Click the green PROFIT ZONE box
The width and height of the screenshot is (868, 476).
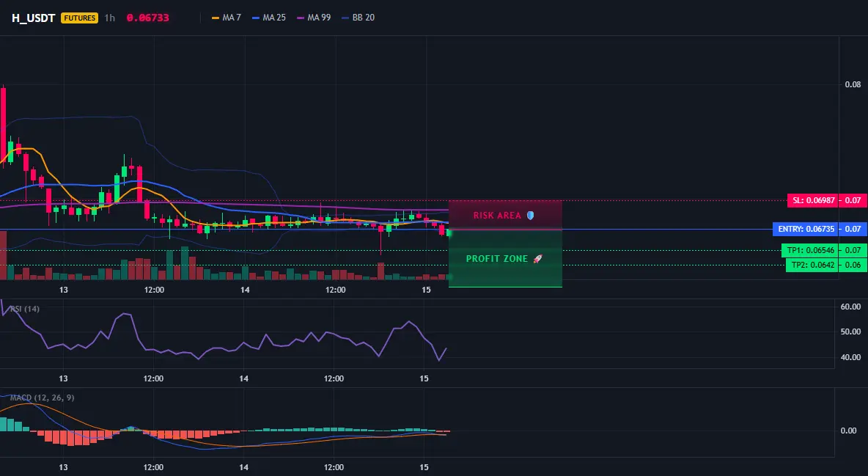505,258
